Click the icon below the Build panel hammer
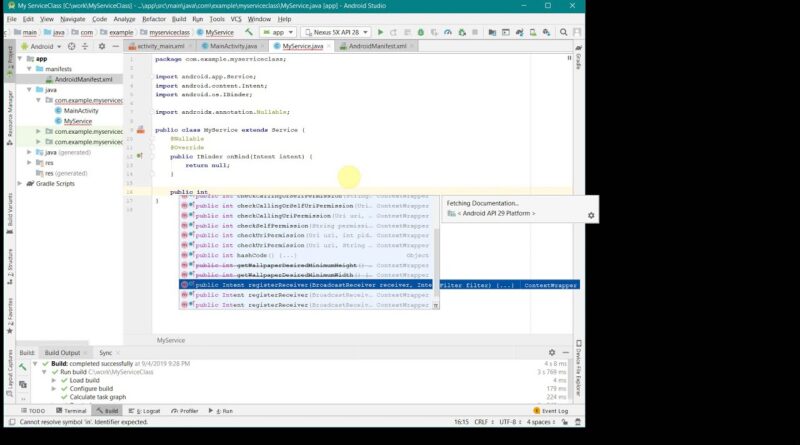 coord(22,384)
